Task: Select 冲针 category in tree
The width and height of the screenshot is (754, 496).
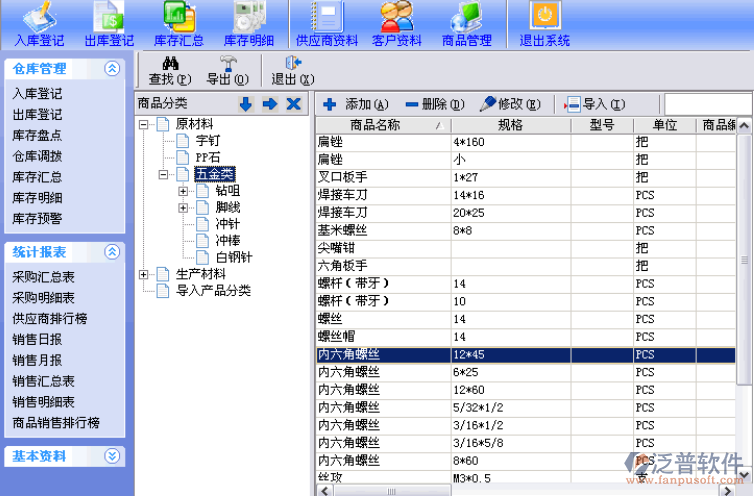Action: 227,224
